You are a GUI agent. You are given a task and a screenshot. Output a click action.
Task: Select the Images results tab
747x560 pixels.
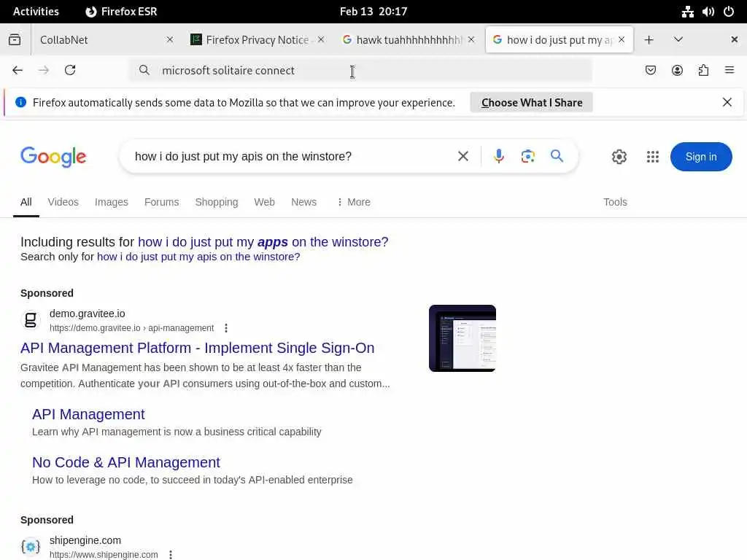click(112, 203)
